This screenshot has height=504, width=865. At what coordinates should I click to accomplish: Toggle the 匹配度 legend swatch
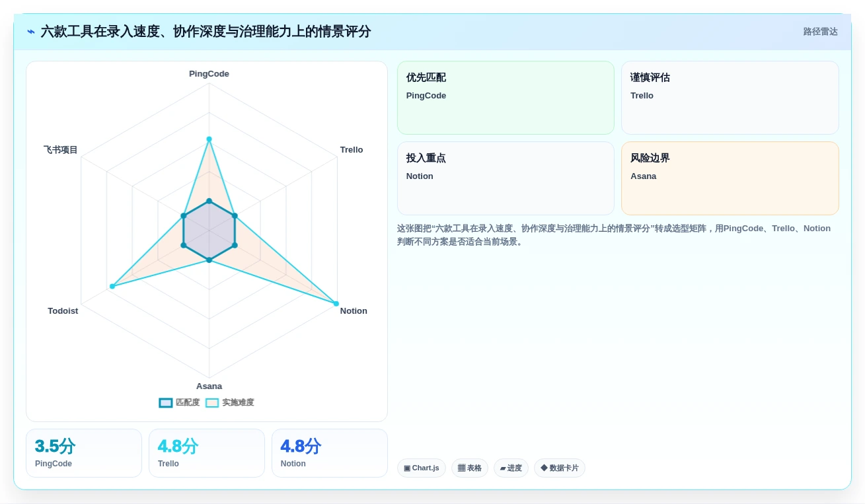click(x=166, y=402)
